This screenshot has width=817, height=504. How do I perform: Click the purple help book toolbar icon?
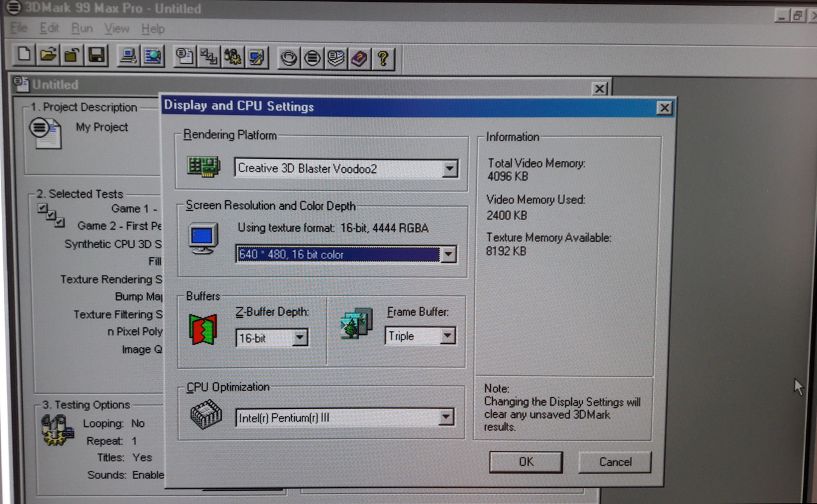tap(359, 59)
